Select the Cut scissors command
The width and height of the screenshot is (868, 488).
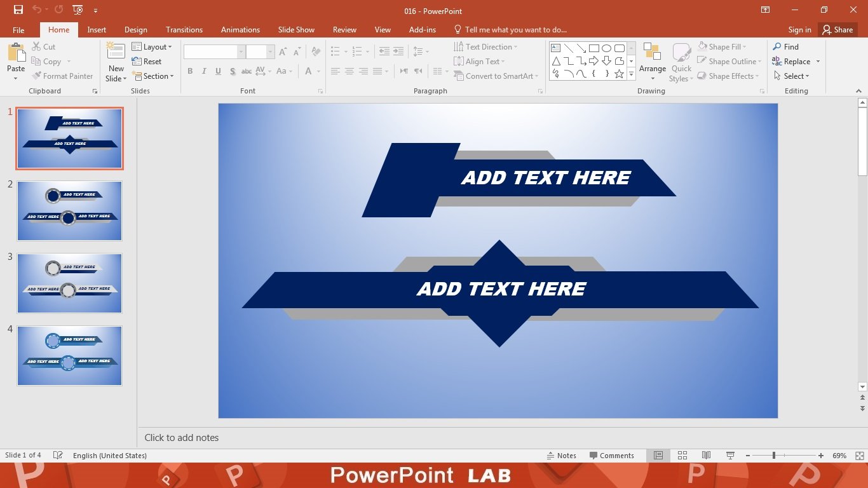pos(44,46)
